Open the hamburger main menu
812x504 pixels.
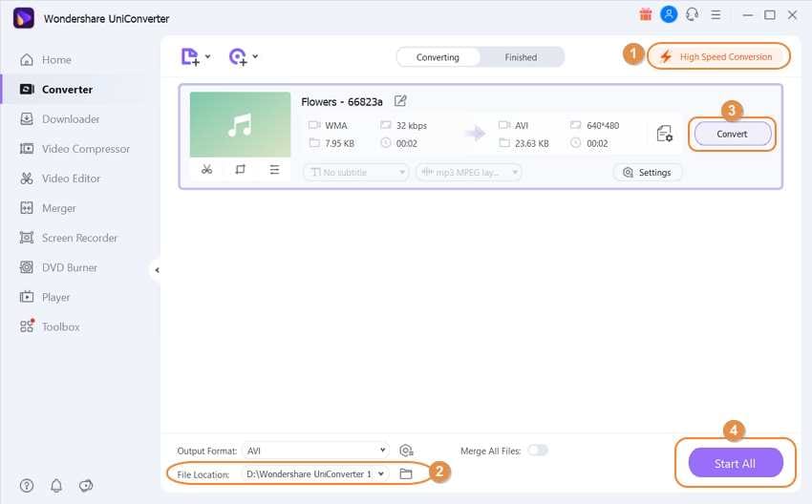[x=716, y=15]
